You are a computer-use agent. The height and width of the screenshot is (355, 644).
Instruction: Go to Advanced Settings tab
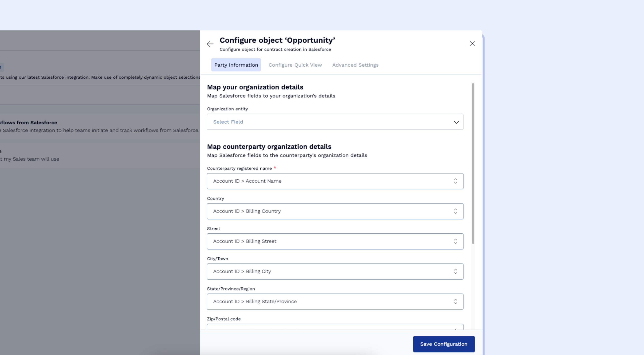coord(355,65)
